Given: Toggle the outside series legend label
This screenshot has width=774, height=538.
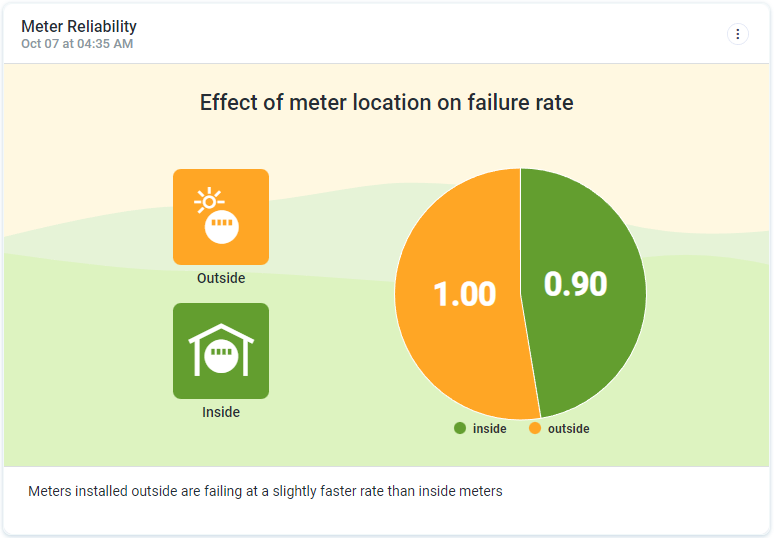Looking at the screenshot, I should coord(568,429).
